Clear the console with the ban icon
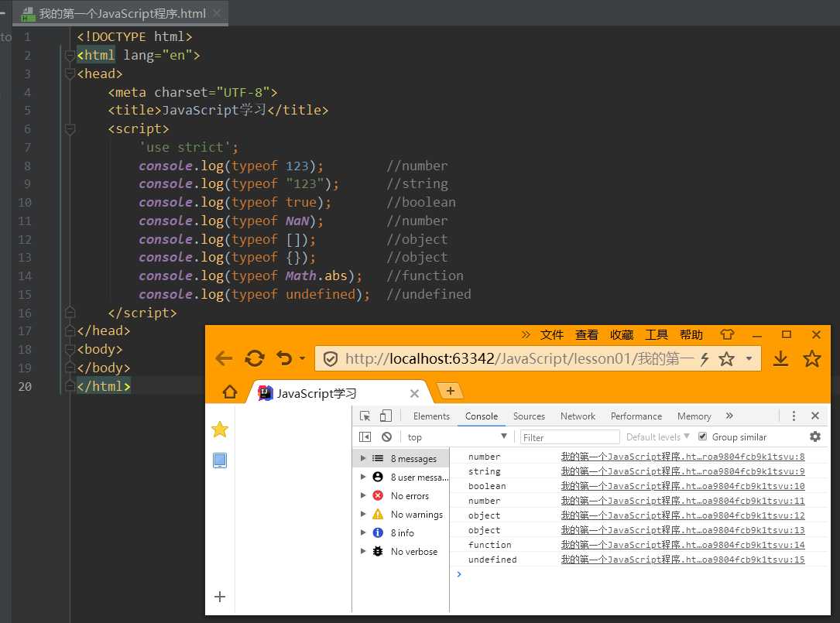The image size is (840, 623). [387, 437]
